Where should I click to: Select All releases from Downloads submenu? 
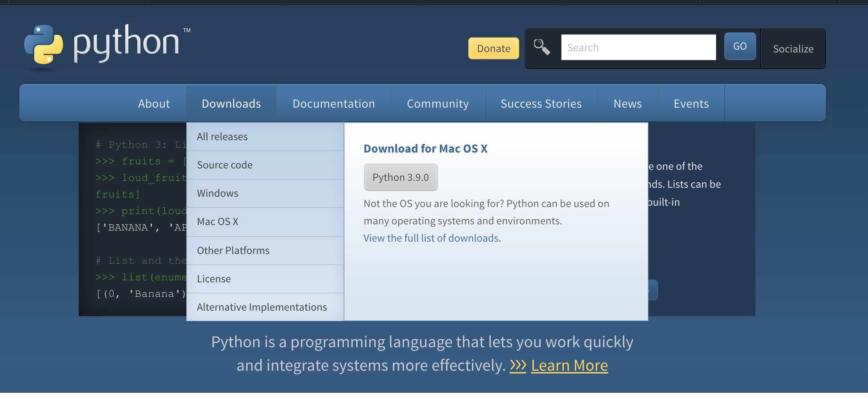(222, 137)
